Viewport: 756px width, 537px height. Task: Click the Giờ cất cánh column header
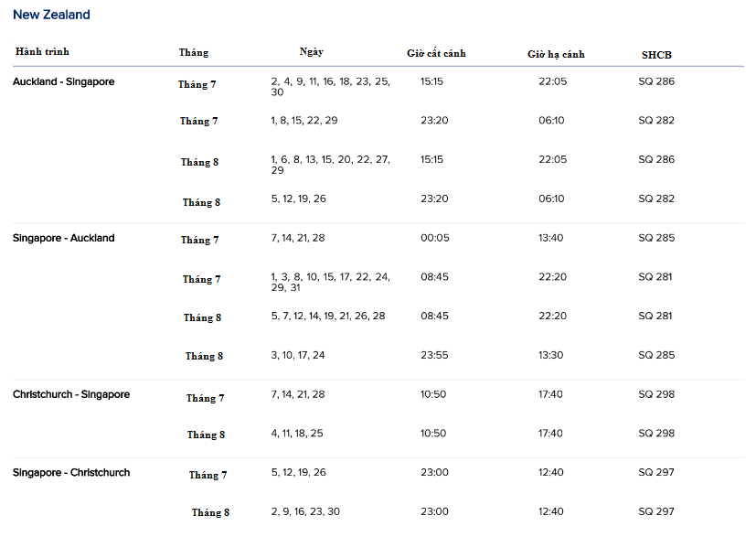(x=436, y=53)
